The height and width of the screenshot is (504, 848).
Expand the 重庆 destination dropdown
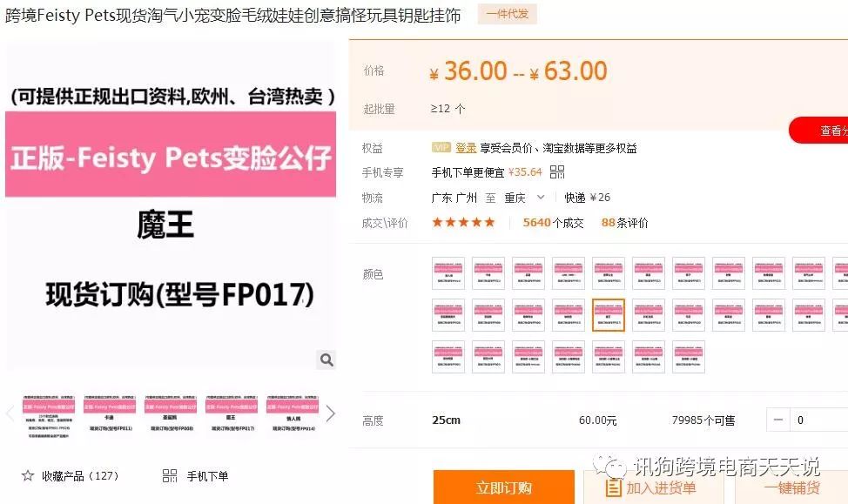point(541,198)
